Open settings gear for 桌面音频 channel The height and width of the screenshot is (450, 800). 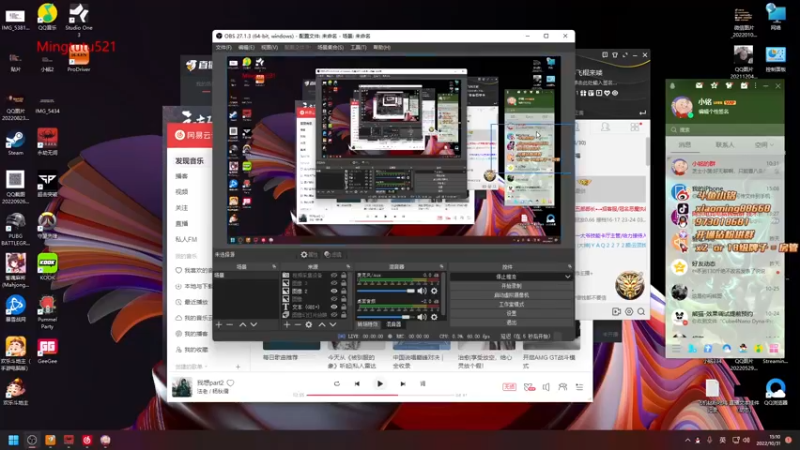(x=434, y=317)
